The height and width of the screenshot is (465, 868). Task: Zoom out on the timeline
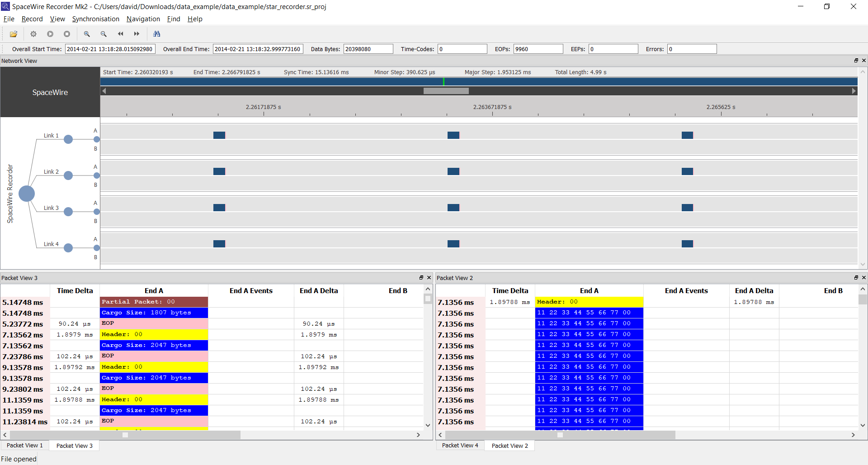pos(104,34)
